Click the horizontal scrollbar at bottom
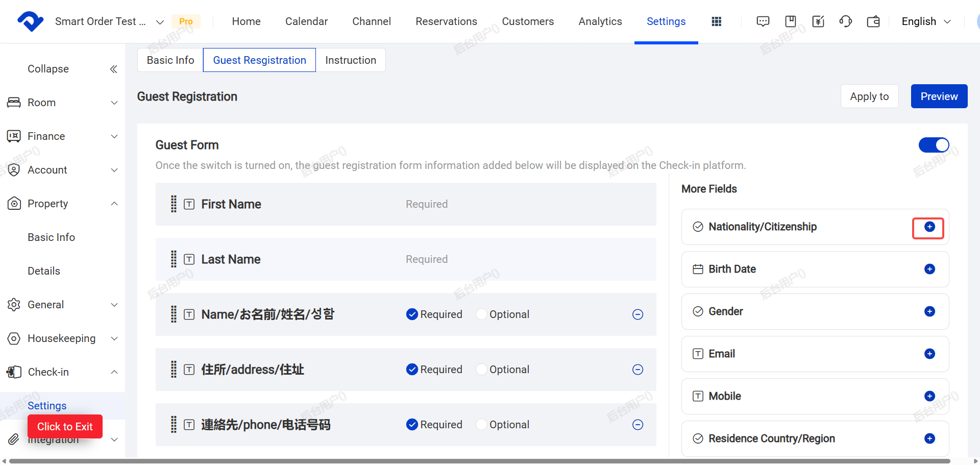 tap(480, 461)
